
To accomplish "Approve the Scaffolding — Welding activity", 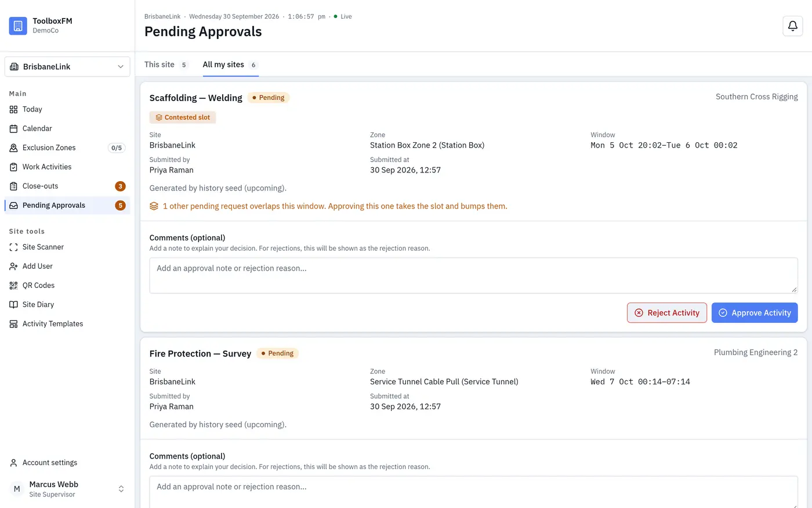I will coord(755,312).
